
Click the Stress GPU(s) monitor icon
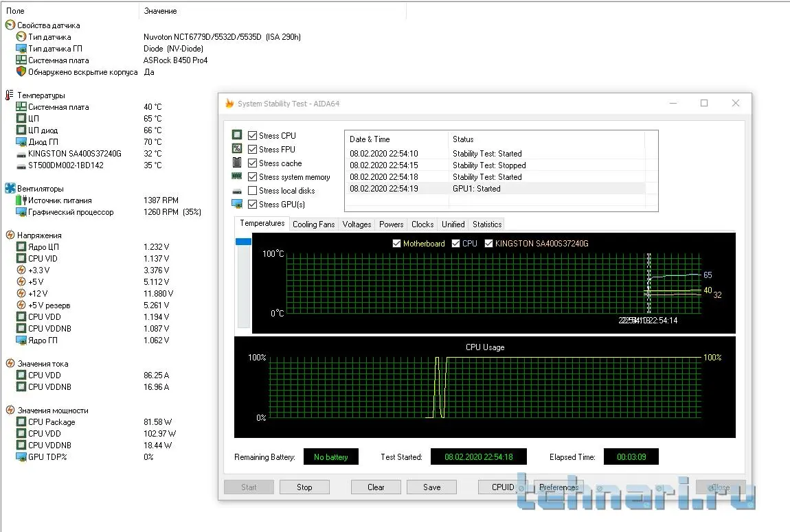pyautogui.click(x=237, y=204)
